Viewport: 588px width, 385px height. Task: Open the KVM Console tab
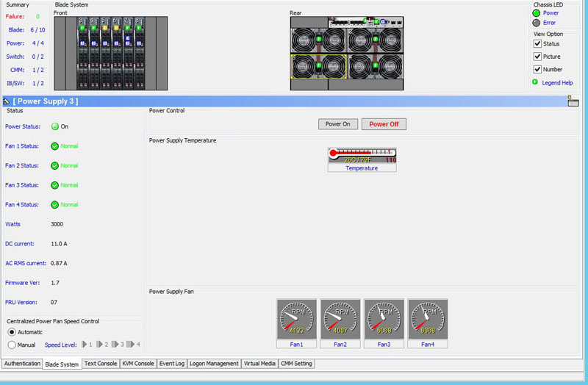click(x=138, y=364)
